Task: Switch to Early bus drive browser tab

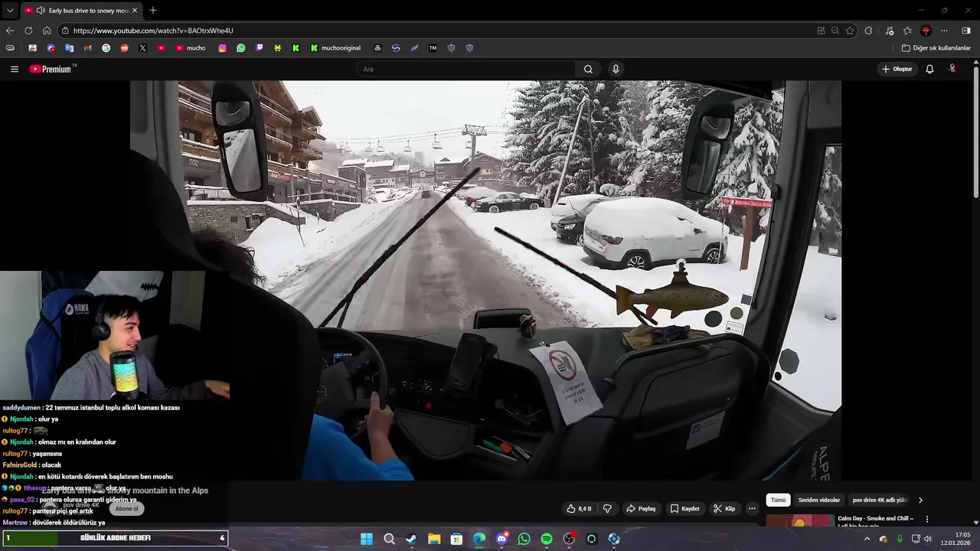Action: pos(80,10)
